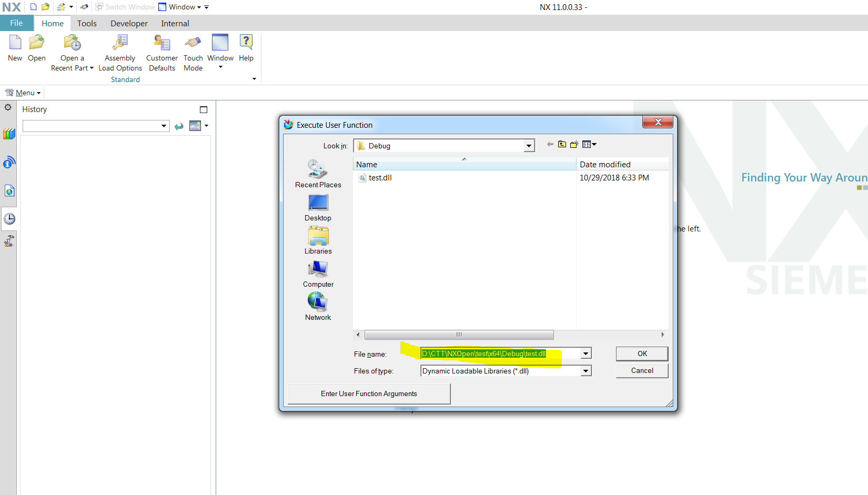This screenshot has width=868, height=495.
Task: Sort files by Date modified column
Action: 622,164
